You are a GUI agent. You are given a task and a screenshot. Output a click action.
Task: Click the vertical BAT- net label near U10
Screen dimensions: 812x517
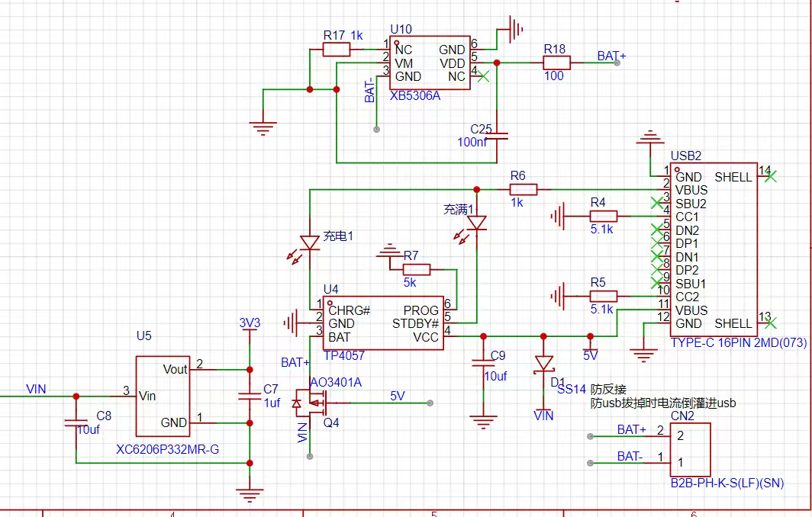click(x=369, y=90)
